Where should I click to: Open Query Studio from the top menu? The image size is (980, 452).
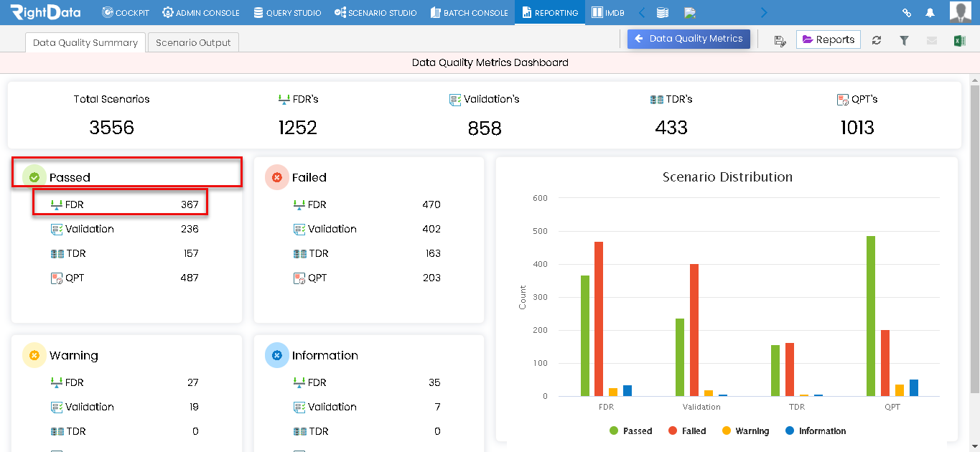pos(287,13)
